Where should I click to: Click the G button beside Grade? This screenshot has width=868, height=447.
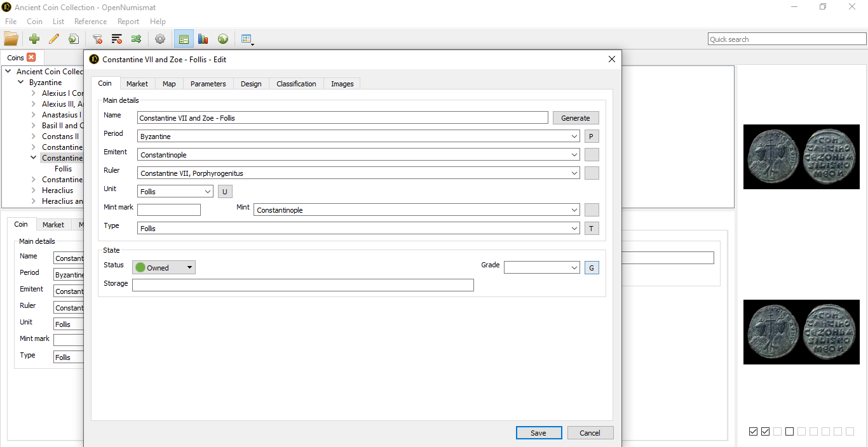pos(592,268)
